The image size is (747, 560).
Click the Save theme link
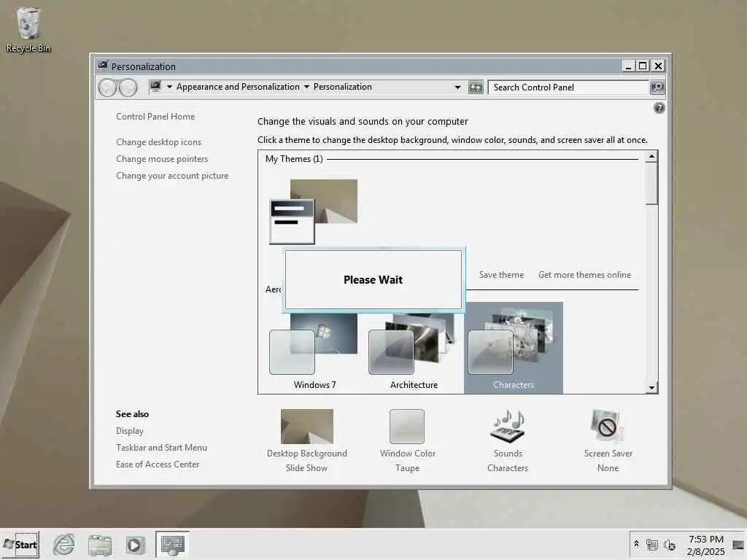tap(501, 275)
